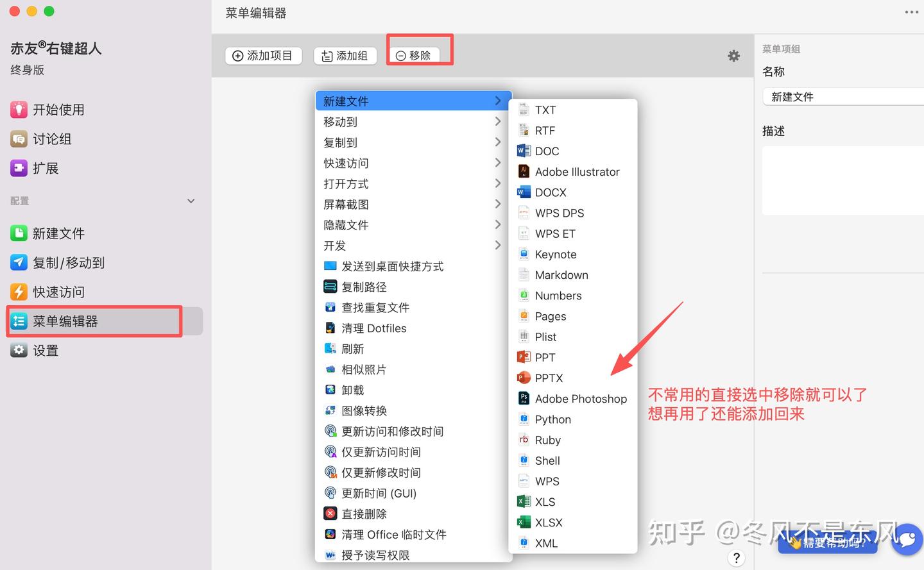The height and width of the screenshot is (570, 924).
Task: Select 更新时间 (GUI) menu entry
Action: tap(414, 493)
